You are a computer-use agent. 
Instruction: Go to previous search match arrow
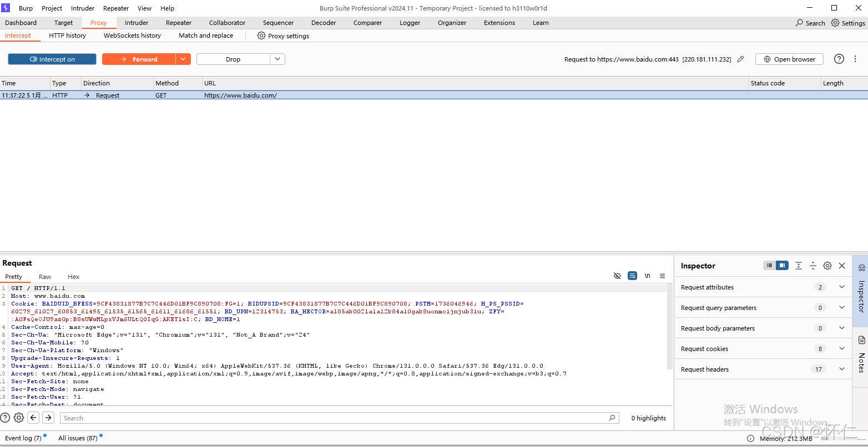point(33,418)
